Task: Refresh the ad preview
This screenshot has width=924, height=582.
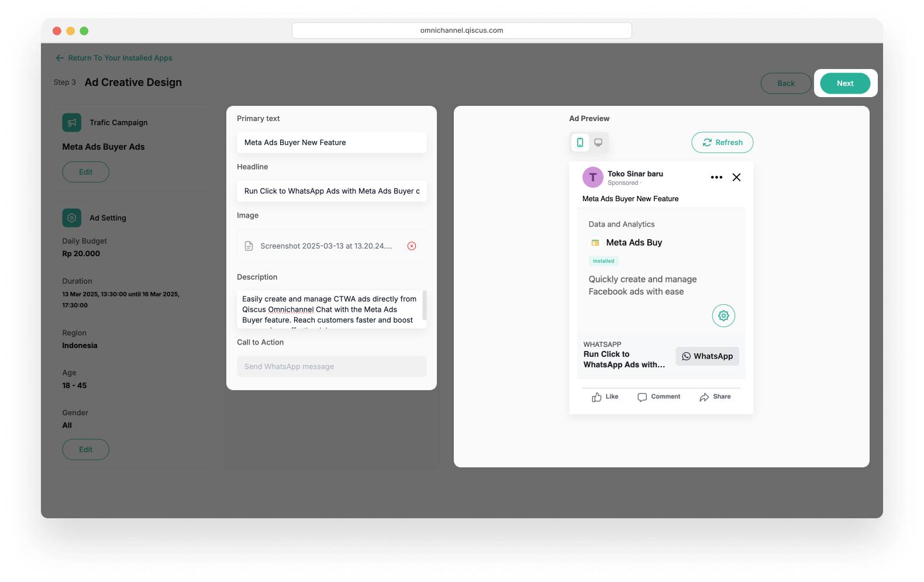Action: pyautogui.click(x=722, y=143)
